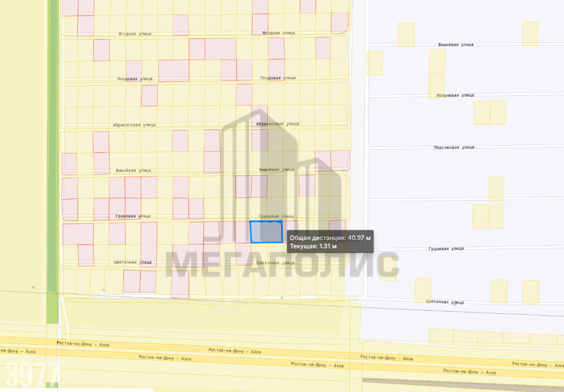The image size is (564, 392).
Task: Click the Вишнёвая улица label in the right district
Action: pyautogui.click(x=456, y=45)
